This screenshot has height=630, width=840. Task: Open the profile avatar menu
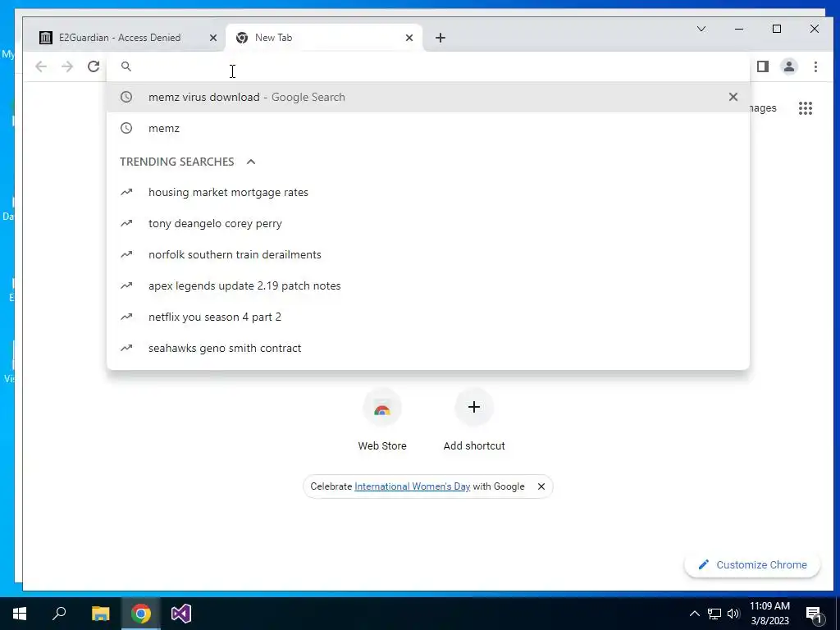point(789,66)
